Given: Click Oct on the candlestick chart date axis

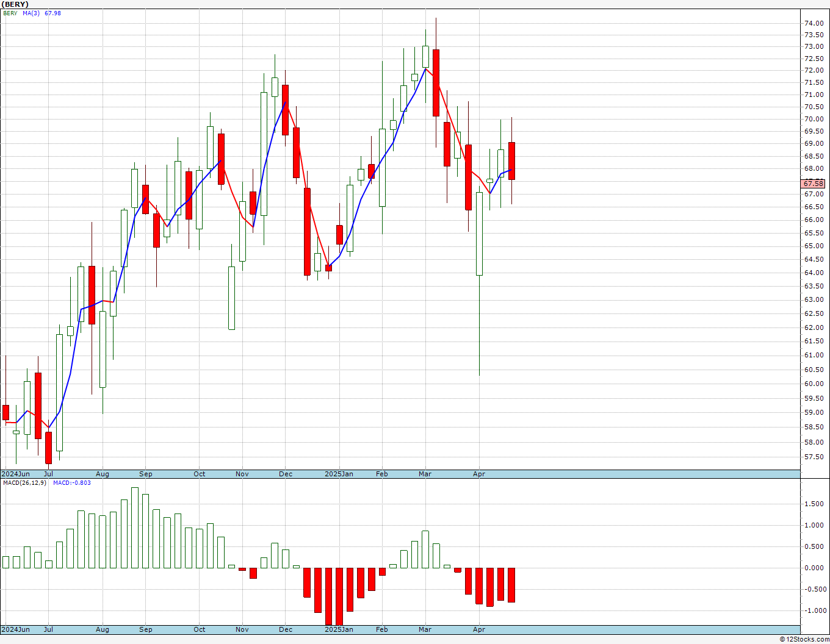Looking at the screenshot, I should point(200,474).
